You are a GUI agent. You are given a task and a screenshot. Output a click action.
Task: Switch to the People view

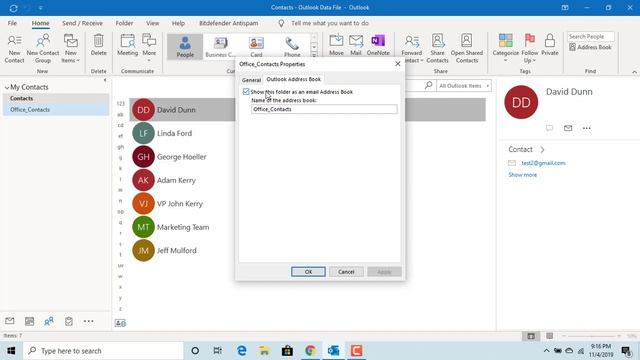[x=185, y=46]
